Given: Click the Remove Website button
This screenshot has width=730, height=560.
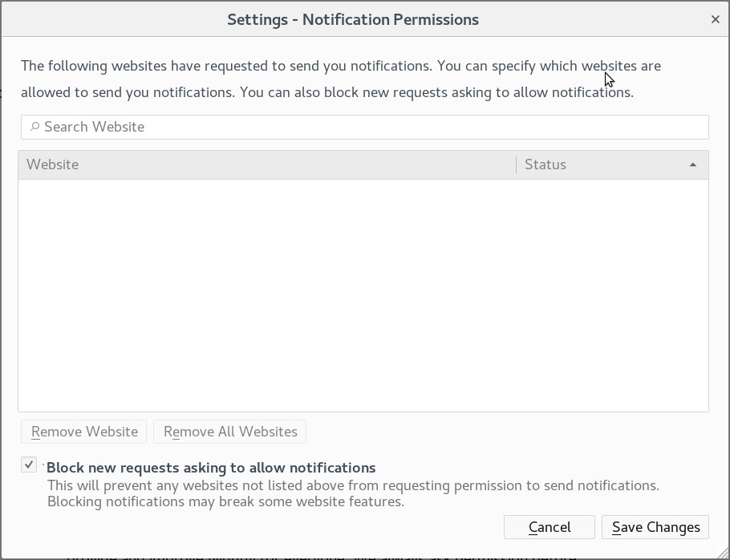Looking at the screenshot, I should tap(83, 431).
